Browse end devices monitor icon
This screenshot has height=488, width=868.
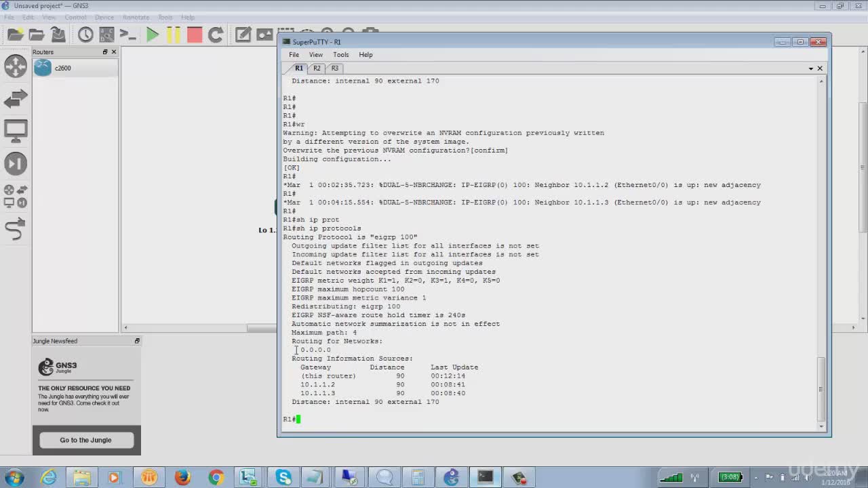[16, 131]
